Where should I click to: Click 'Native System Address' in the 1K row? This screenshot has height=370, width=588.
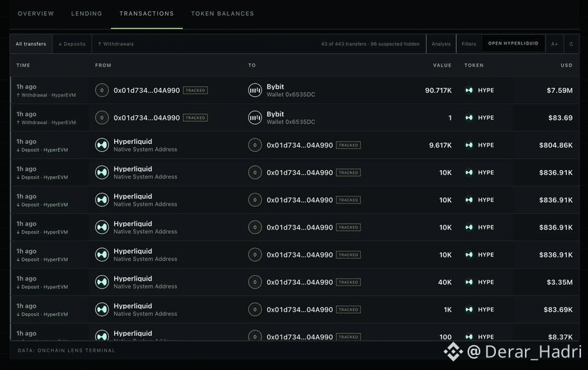pos(145,314)
